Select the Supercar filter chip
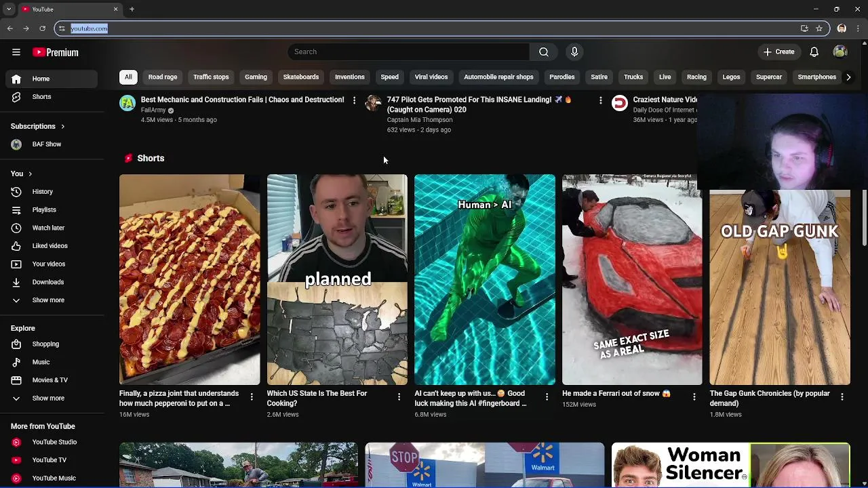The image size is (868, 488). coord(769,77)
